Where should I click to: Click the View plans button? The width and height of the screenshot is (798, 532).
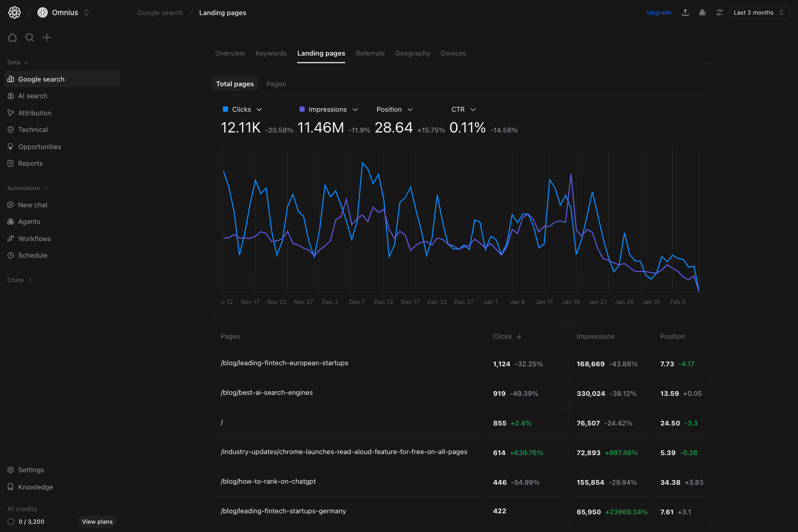(97, 522)
